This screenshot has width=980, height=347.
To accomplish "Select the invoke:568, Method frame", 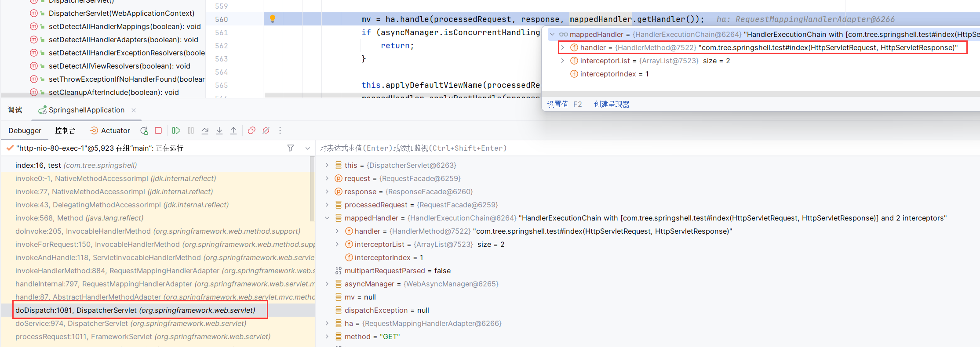I will coord(158,218).
